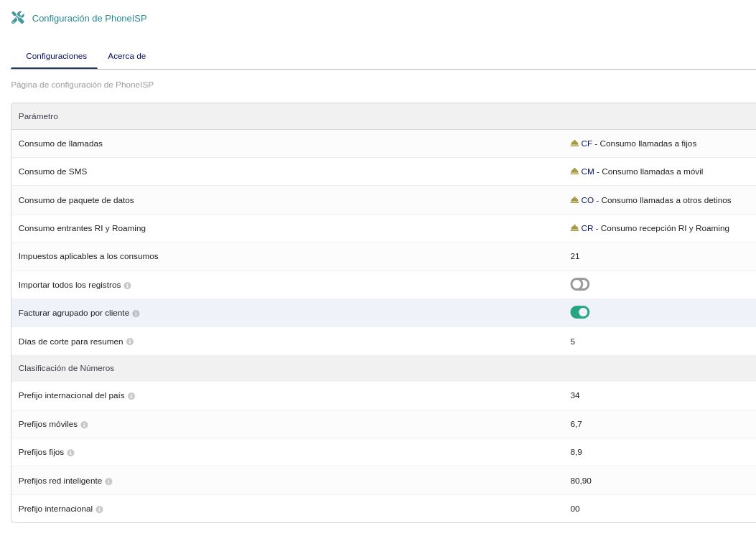This screenshot has width=756, height=541.
Task: Open the CF - Consumo llamadas a fijos link
Action: point(638,144)
